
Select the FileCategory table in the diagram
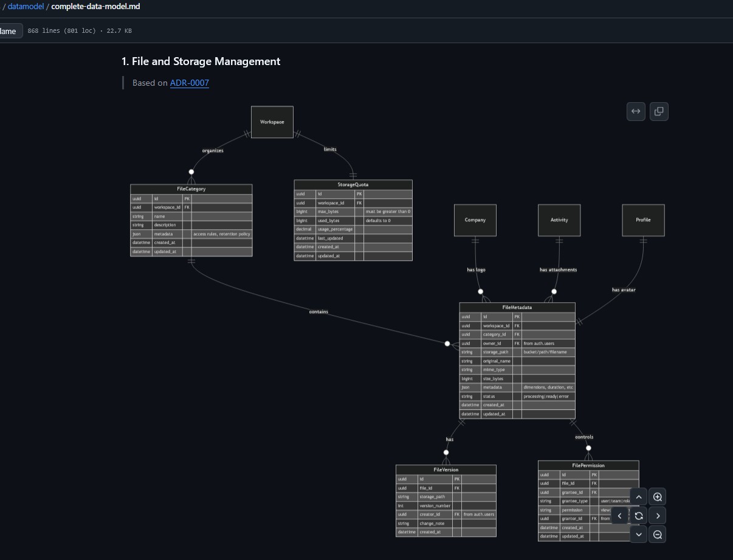(191, 189)
